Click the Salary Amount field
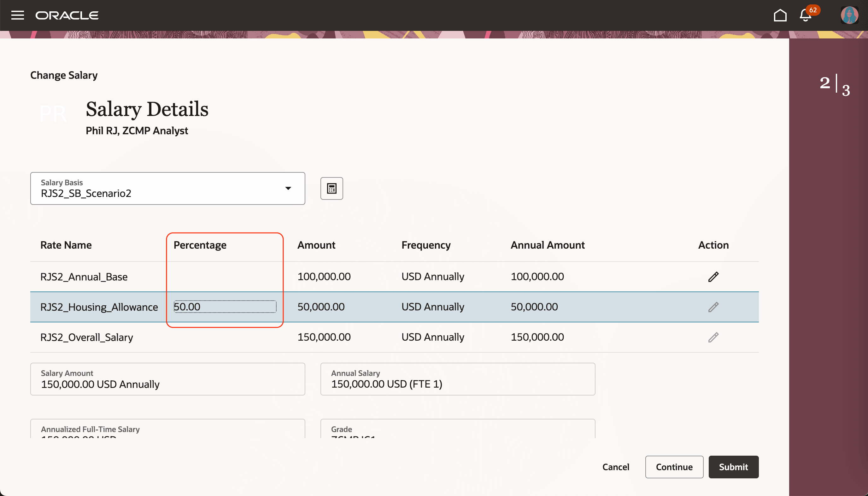This screenshot has height=496, width=868. [x=167, y=379]
